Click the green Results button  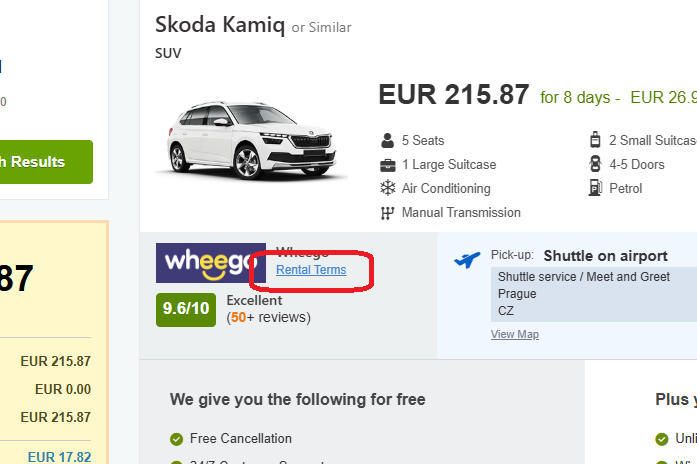click(x=45, y=162)
